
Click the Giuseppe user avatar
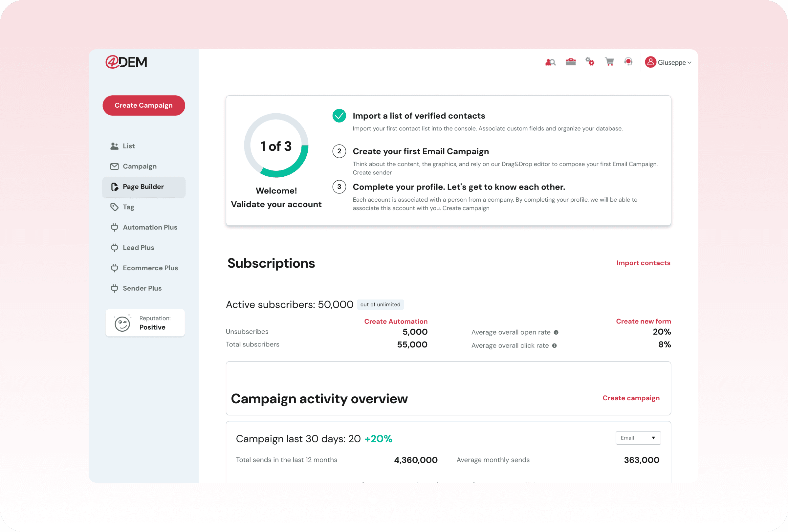pos(650,62)
